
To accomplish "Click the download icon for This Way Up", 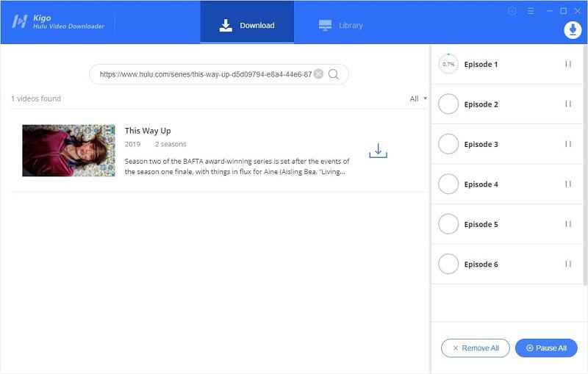I will click(378, 151).
